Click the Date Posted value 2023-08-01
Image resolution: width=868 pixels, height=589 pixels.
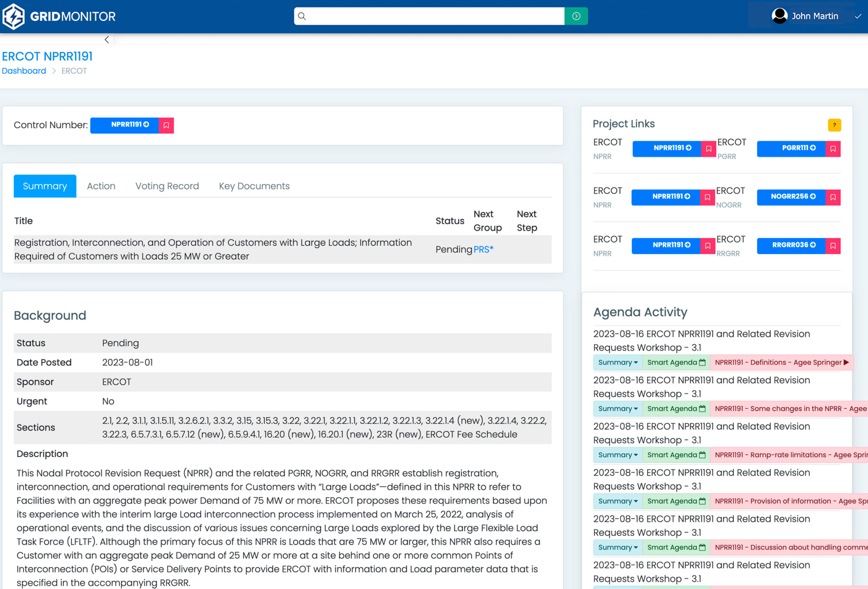click(x=128, y=362)
